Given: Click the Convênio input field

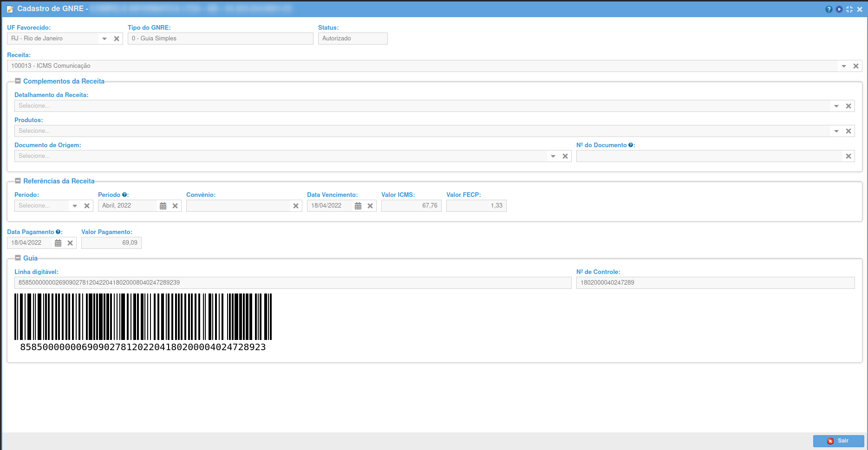Looking at the screenshot, I should click(238, 206).
